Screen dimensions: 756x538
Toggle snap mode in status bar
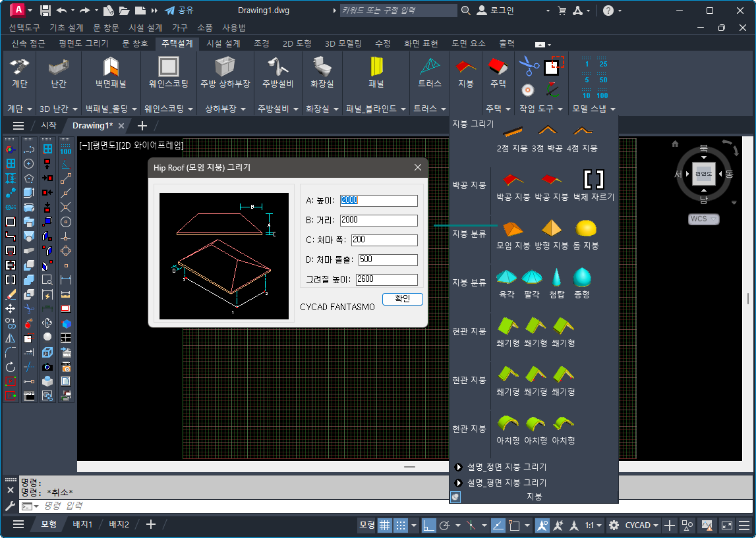(400, 525)
